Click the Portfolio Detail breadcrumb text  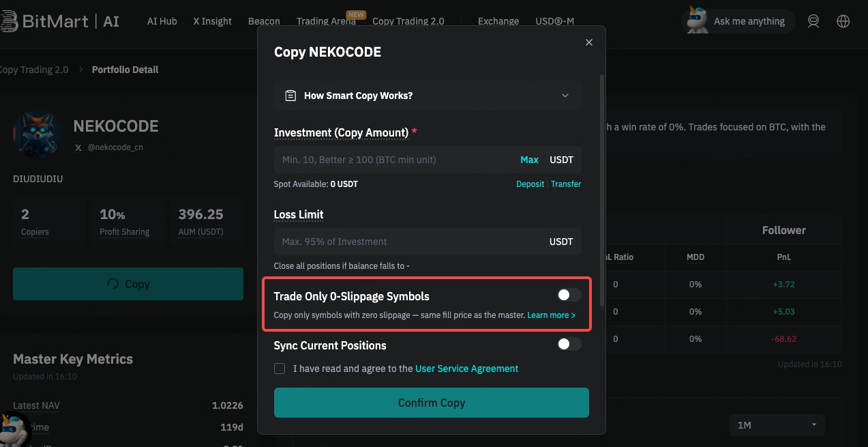pos(125,70)
